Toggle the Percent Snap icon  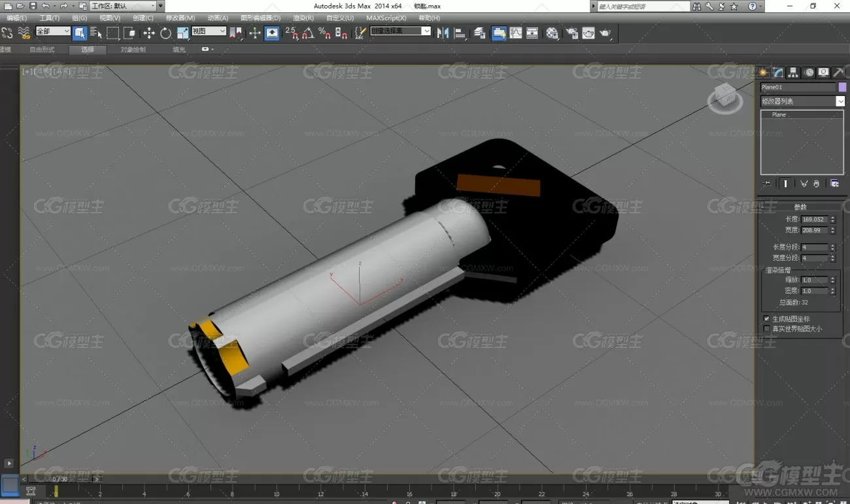(x=324, y=33)
